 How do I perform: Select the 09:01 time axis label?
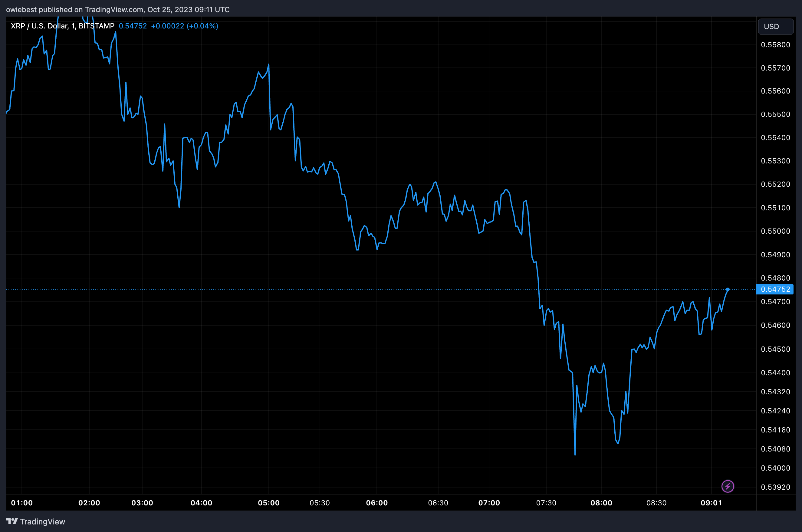tap(711, 503)
